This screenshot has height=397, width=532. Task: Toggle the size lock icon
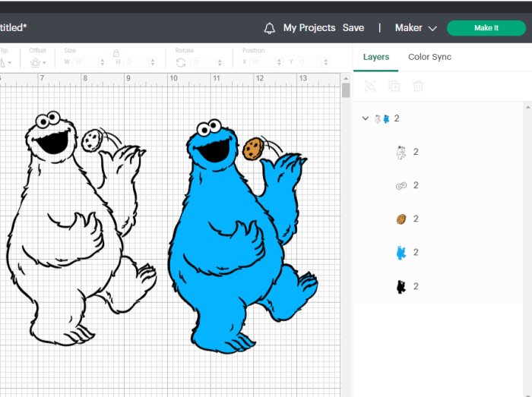point(116,54)
